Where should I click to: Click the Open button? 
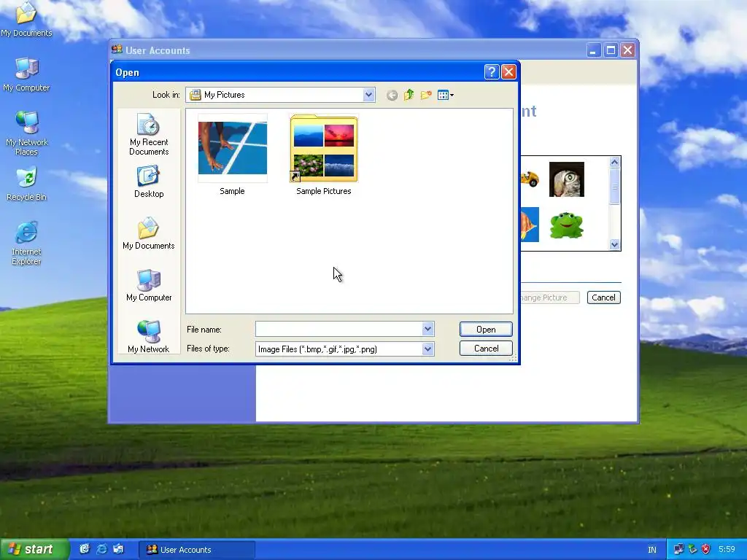pos(486,330)
